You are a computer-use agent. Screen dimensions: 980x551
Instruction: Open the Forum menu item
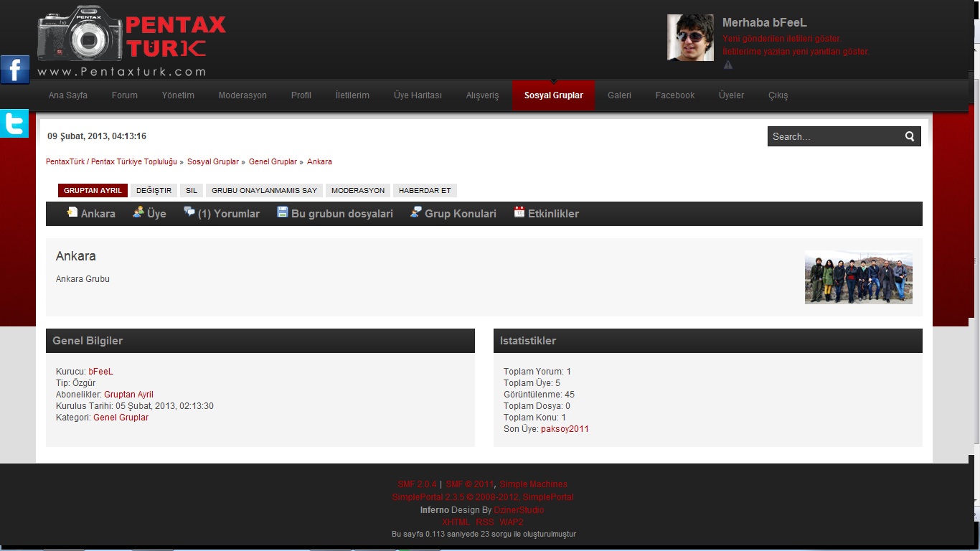click(125, 95)
